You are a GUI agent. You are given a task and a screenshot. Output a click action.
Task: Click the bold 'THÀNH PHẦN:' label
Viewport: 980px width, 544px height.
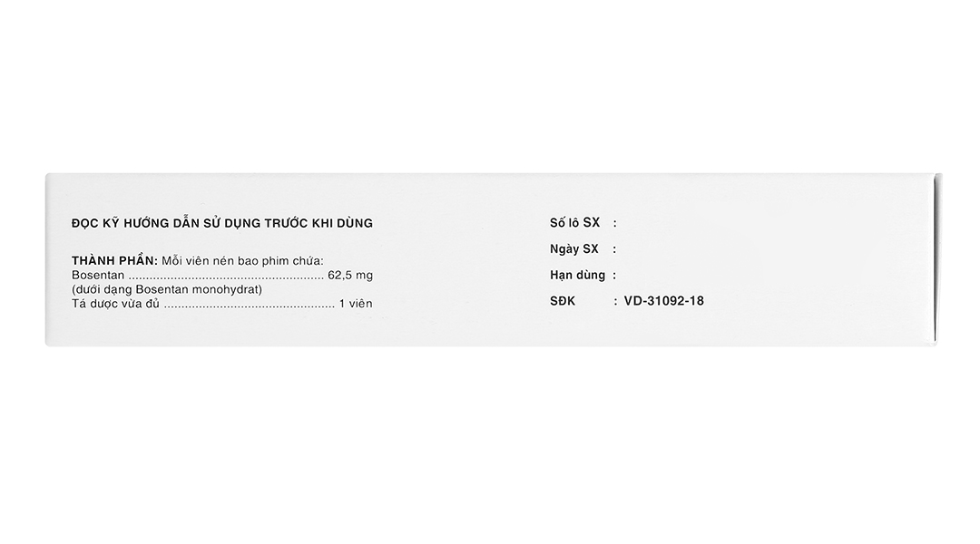[114, 261]
